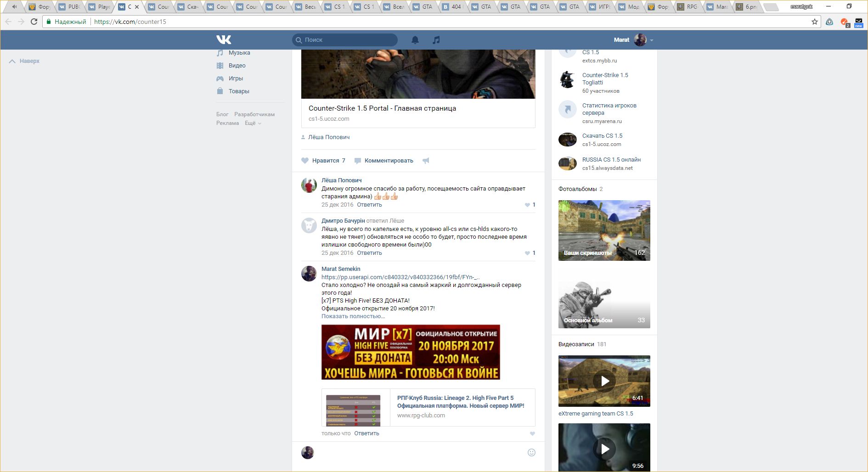Open mail extension icon labeled new

[x=859, y=22]
